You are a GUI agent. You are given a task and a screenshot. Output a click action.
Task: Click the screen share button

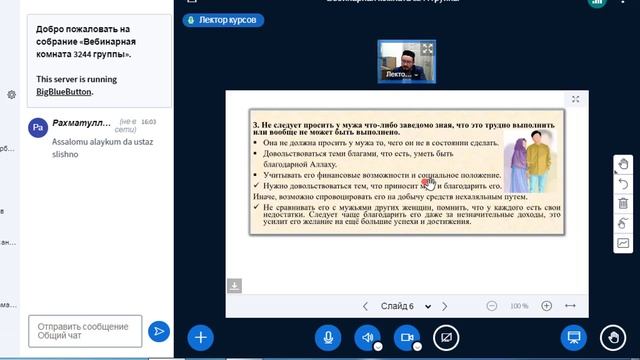446,338
